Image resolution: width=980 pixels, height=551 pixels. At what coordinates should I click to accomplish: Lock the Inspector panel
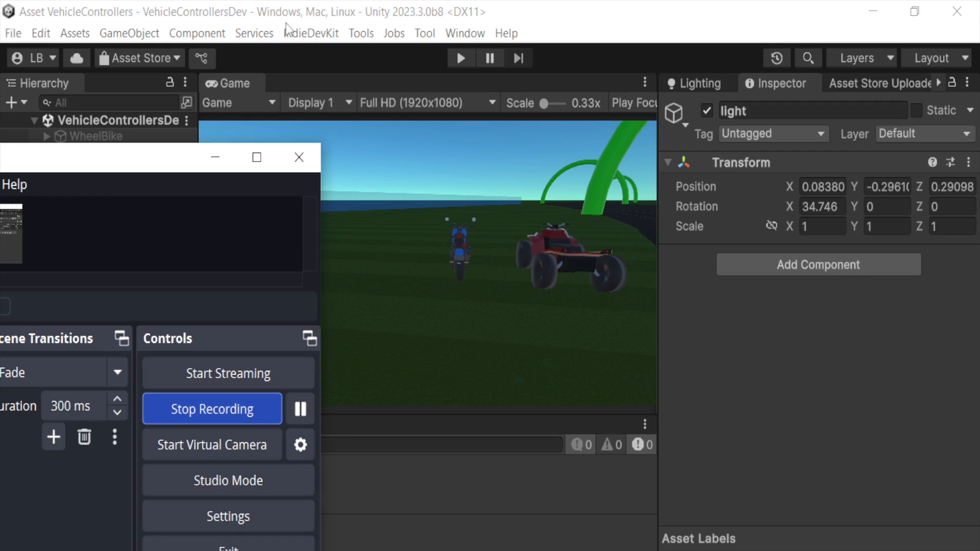tap(952, 82)
